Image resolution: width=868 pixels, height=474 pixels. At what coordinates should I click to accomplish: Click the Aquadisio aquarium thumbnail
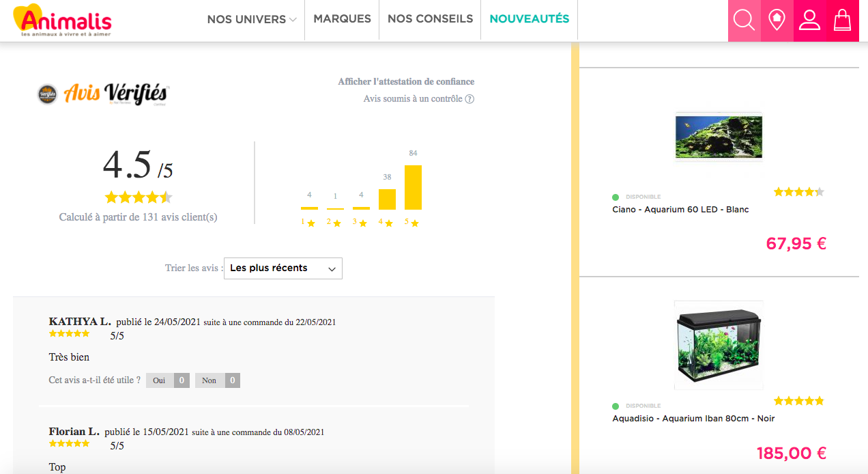[x=719, y=346]
